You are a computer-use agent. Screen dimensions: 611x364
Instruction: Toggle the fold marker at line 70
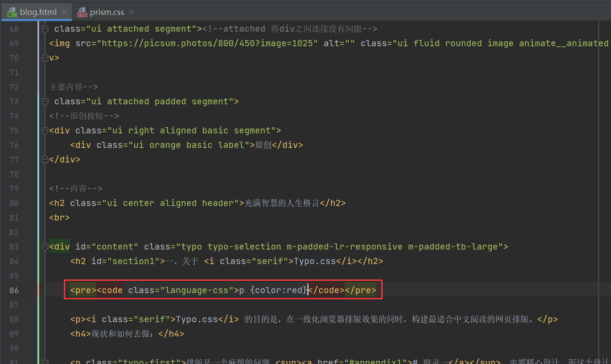44,58
